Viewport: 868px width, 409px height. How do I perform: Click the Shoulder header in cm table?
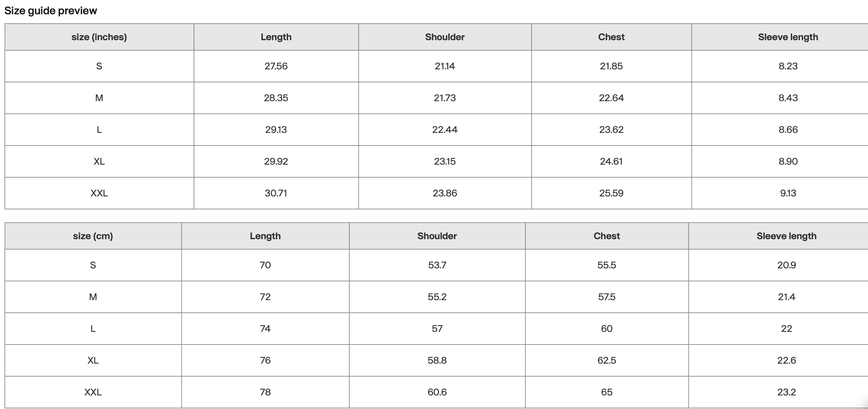pyautogui.click(x=437, y=236)
